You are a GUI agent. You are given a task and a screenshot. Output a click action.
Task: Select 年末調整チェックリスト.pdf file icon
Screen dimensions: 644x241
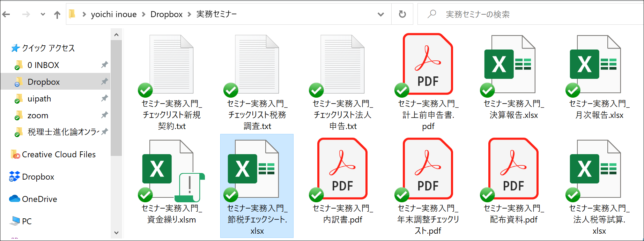point(428,169)
